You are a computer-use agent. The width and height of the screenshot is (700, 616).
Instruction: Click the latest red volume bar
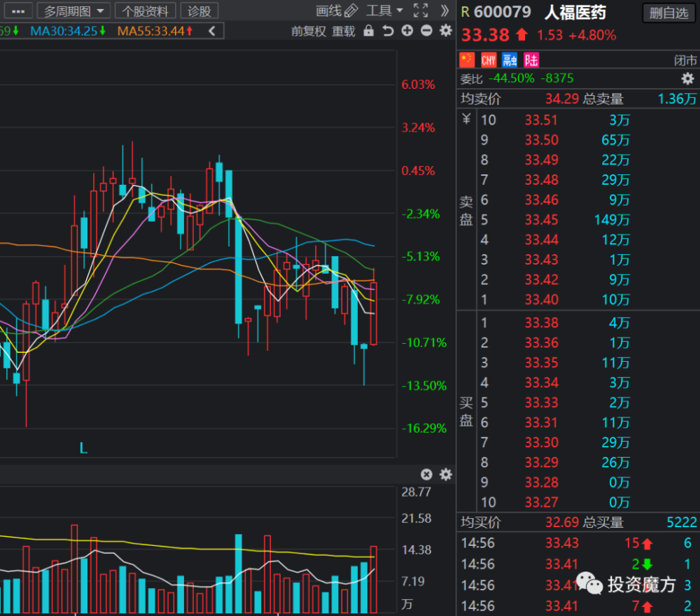pos(374,579)
